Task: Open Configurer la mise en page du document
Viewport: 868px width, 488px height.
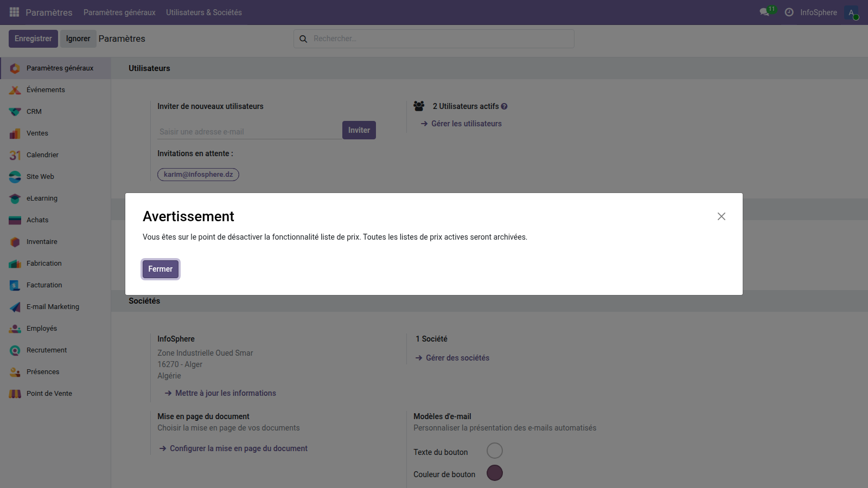Action: click(239, 448)
